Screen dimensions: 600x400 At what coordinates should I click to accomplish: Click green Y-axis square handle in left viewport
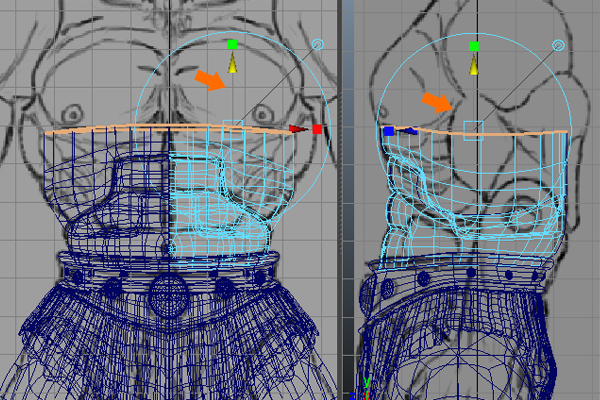click(232, 45)
